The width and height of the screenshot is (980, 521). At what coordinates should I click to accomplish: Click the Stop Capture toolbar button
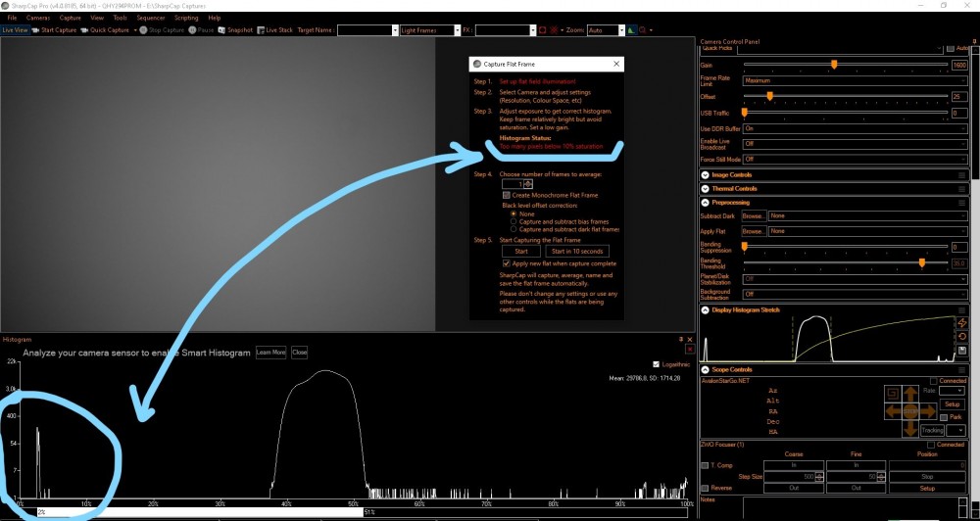click(162, 30)
